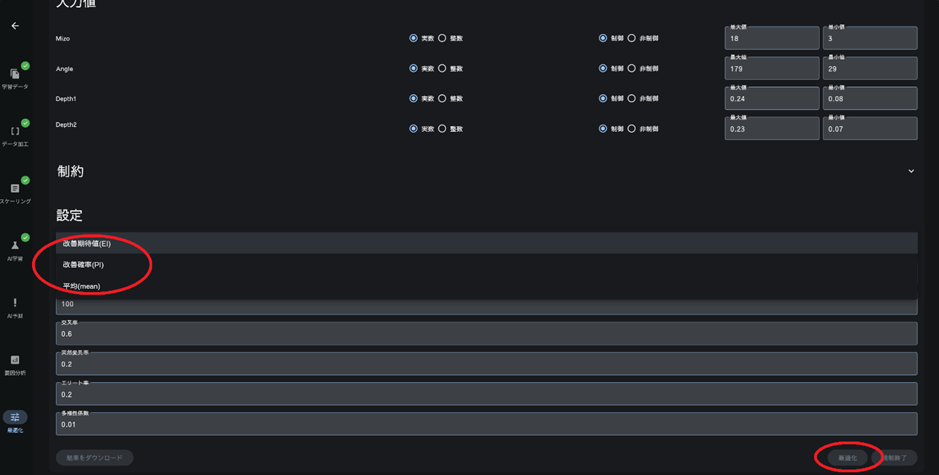The height and width of the screenshot is (475, 939).
Task: Click the back arrow icon
Action: tap(15, 26)
